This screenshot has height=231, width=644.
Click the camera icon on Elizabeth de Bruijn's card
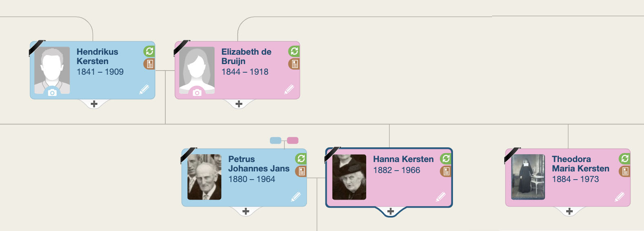click(197, 93)
